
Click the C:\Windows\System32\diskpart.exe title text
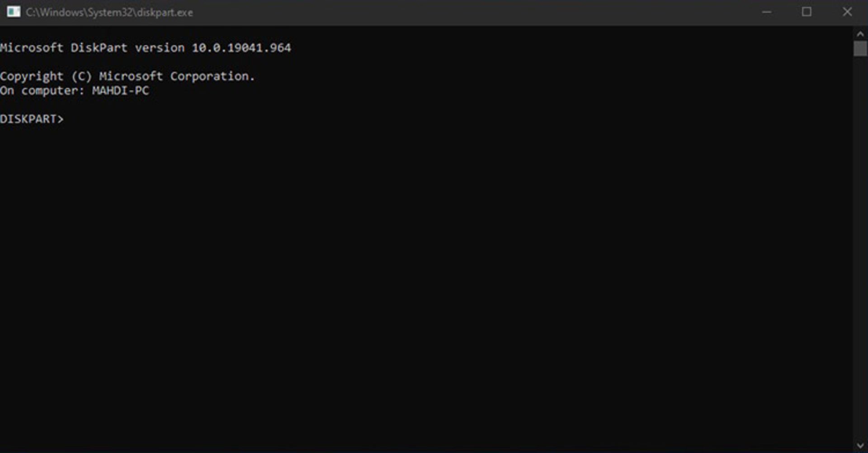(109, 13)
